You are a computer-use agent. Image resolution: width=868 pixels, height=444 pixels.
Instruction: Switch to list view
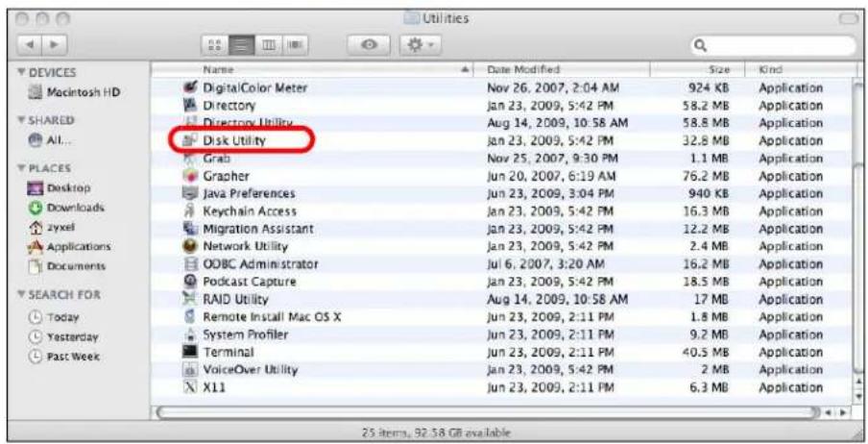pyautogui.click(x=241, y=45)
